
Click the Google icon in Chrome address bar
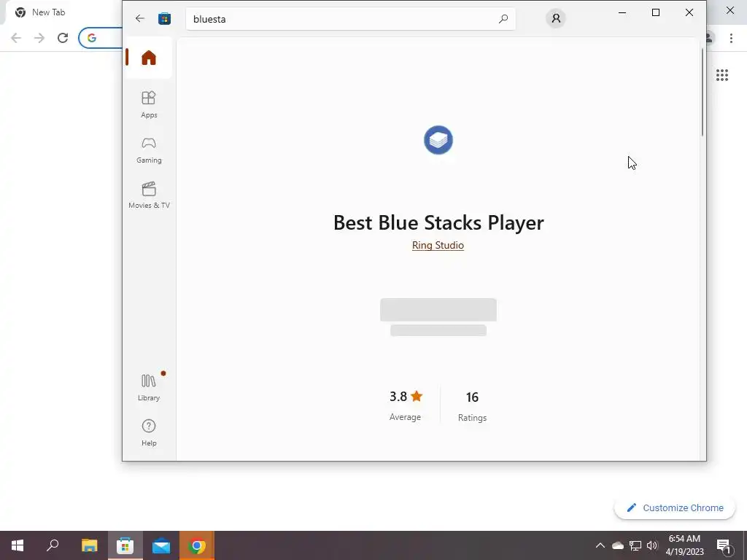[x=92, y=38]
